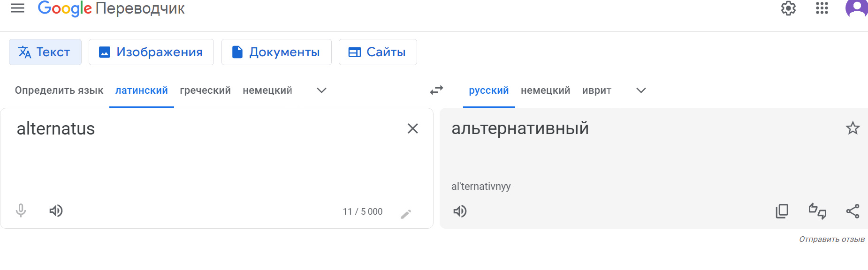This screenshot has width=868, height=270.
Task: Expand the source languages list
Action: pos(321,90)
